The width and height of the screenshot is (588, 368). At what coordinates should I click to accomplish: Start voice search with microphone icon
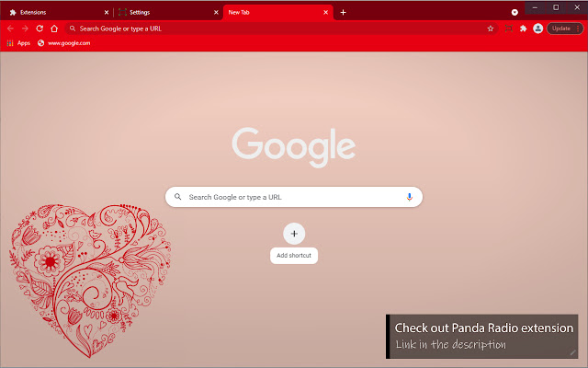(x=409, y=197)
